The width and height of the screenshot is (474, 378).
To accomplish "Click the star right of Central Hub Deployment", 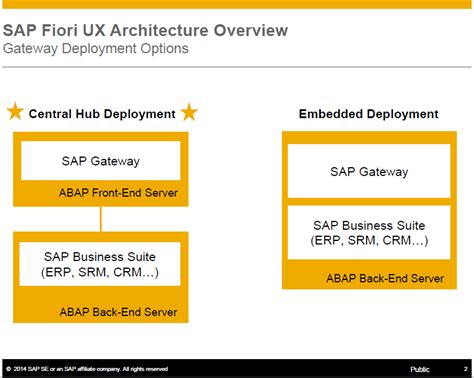I will [189, 112].
